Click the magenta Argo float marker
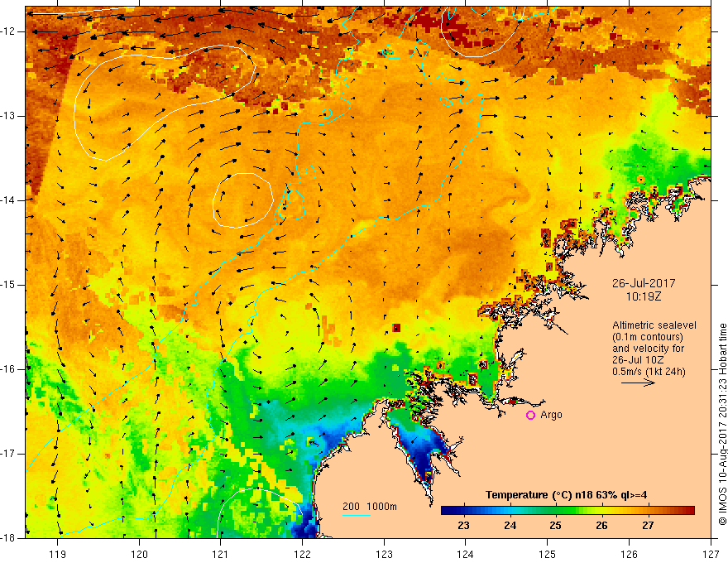This screenshot has width=728, height=563. [x=530, y=416]
